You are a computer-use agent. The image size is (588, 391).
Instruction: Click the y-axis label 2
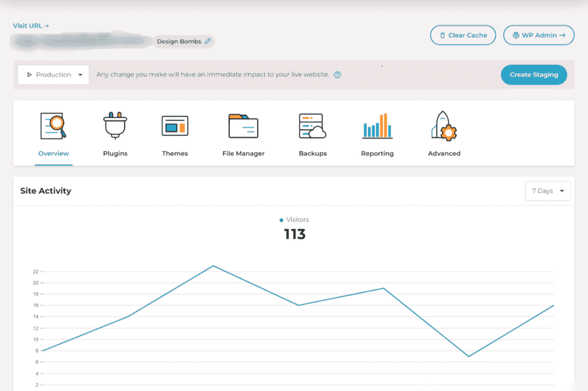(37, 385)
